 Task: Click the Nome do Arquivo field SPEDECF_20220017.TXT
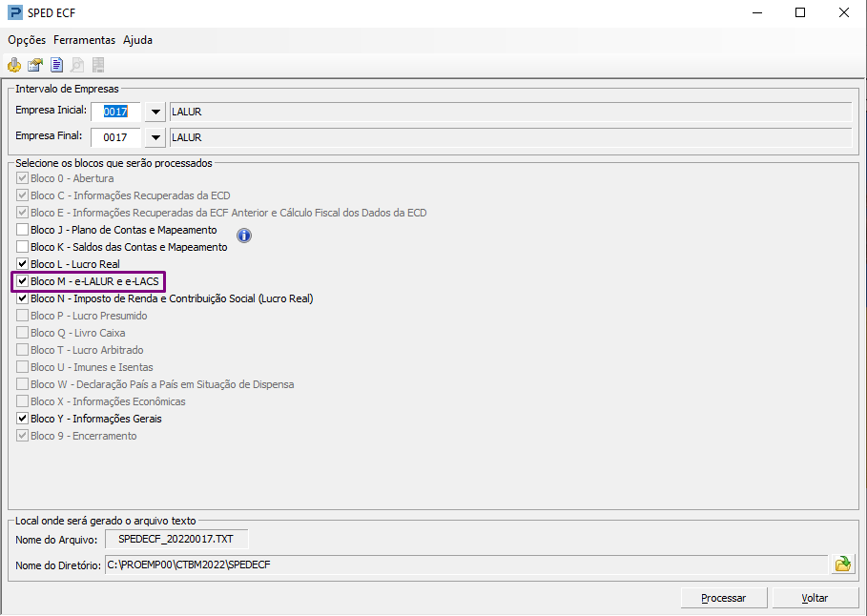click(x=176, y=539)
